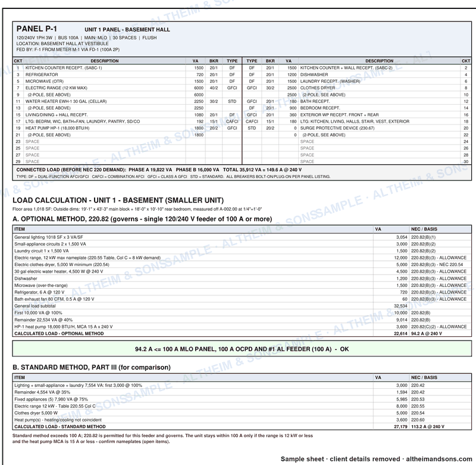
Task: Select 'TOTAL 35,912 VA = 149.6 A @ 240 V'
Action: (x=262, y=170)
